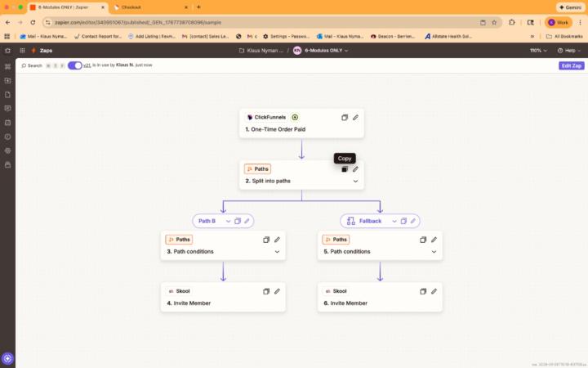Open the v21 version link

pos(87,65)
